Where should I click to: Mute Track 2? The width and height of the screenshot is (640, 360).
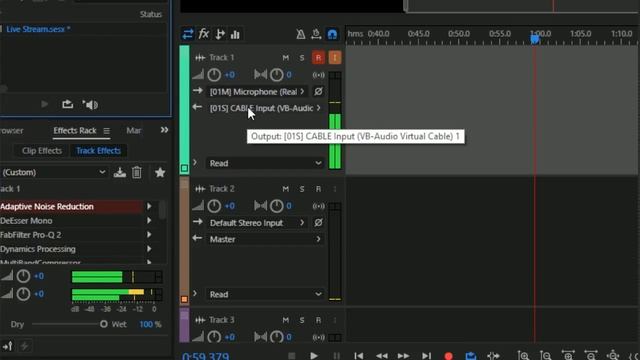click(285, 189)
